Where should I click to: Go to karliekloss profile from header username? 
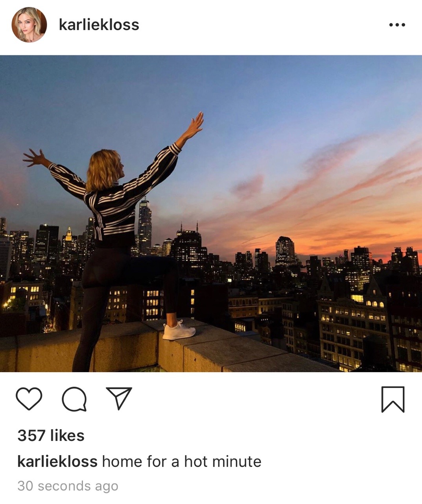tap(99, 25)
